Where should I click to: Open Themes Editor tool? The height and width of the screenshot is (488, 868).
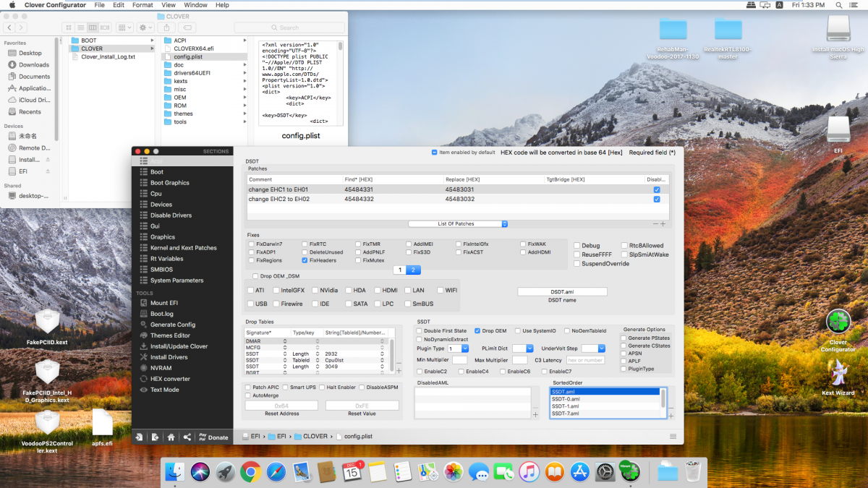(x=170, y=335)
